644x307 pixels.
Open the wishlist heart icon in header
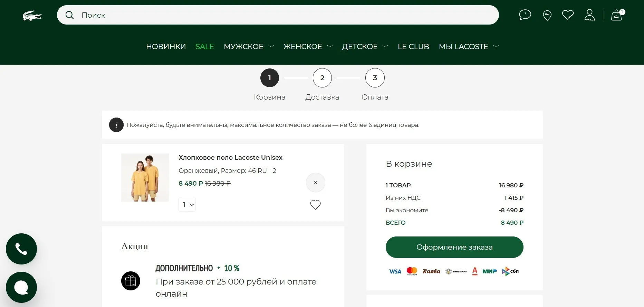pyautogui.click(x=568, y=15)
